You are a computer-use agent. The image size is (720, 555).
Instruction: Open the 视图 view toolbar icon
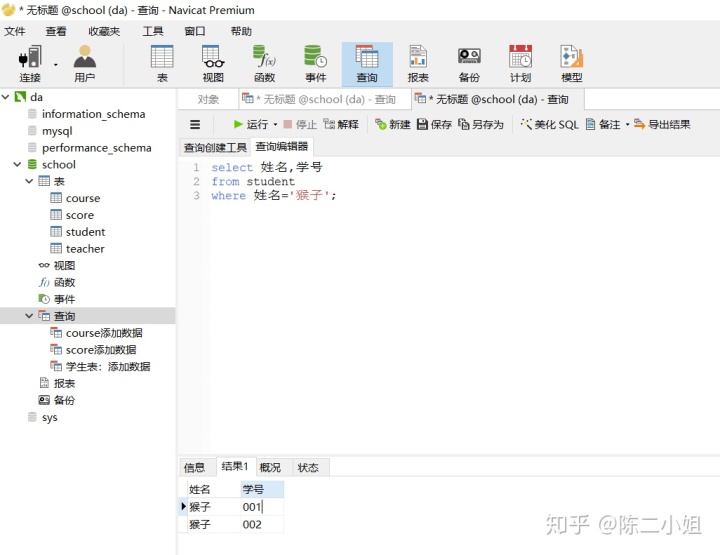213,64
